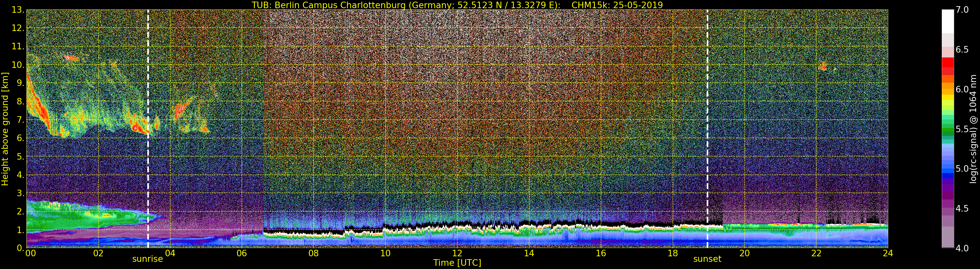
Task: Click the time axis tick '12'
Action: coord(457,253)
